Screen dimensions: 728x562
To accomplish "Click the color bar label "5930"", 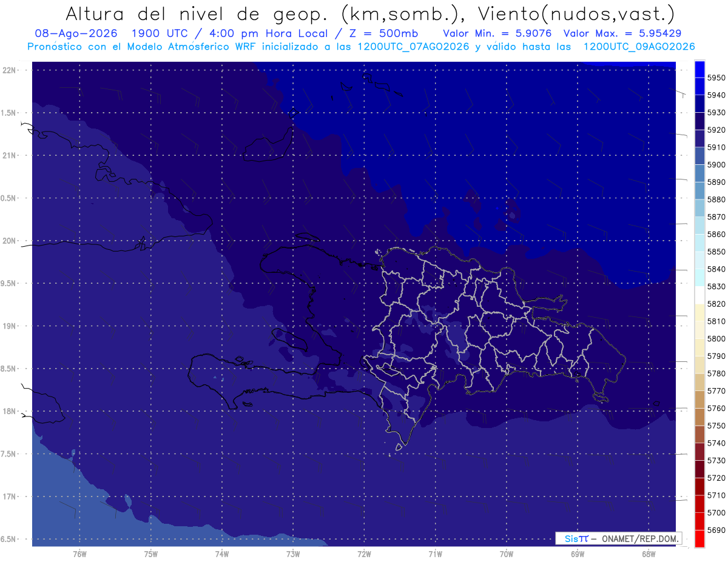I will point(716,113).
